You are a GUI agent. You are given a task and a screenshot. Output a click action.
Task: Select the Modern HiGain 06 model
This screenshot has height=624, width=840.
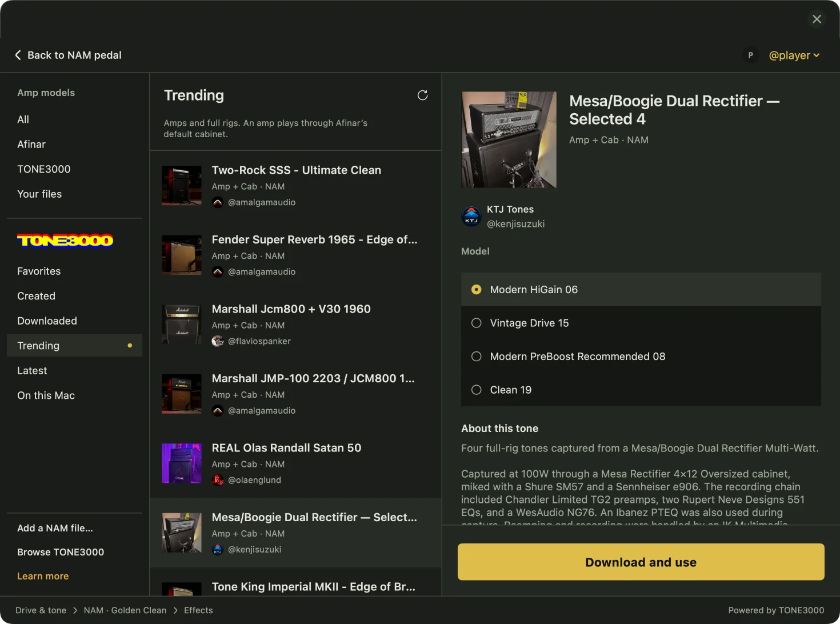coord(641,290)
